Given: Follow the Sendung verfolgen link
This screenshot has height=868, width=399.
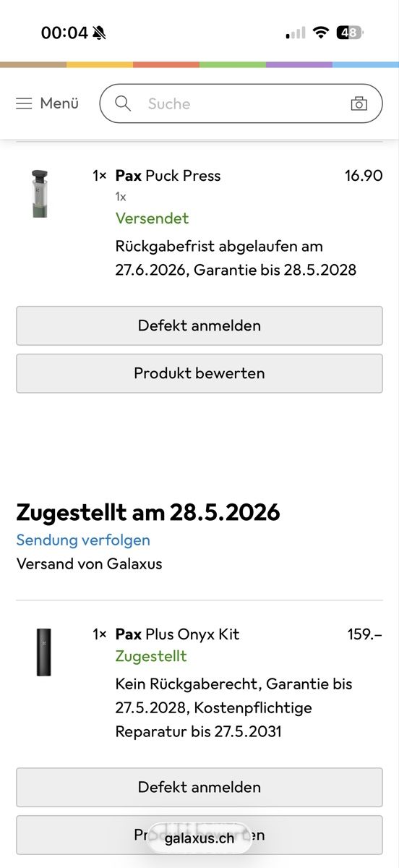Looking at the screenshot, I should (x=83, y=540).
